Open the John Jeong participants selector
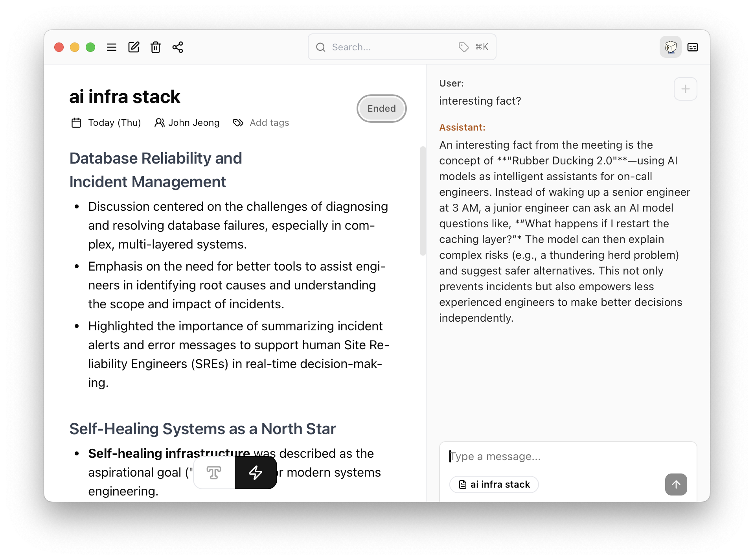Image resolution: width=754 pixels, height=560 pixels. (187, 123)
